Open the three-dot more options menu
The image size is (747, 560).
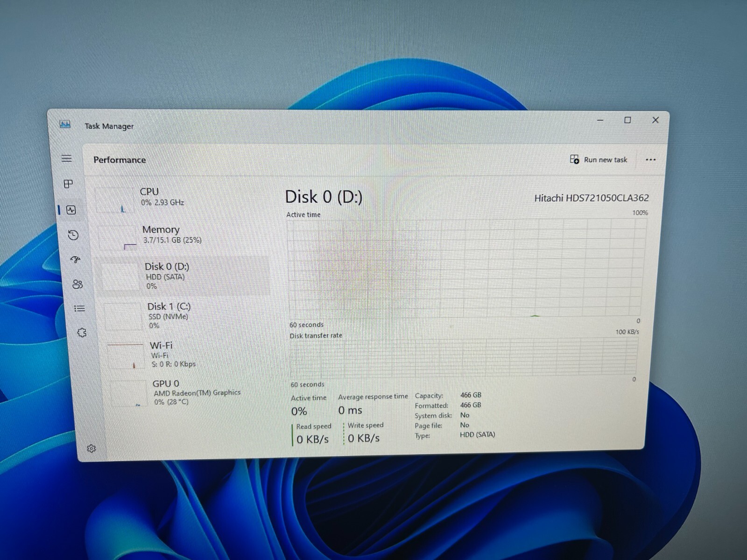click(x=650, y=160)
